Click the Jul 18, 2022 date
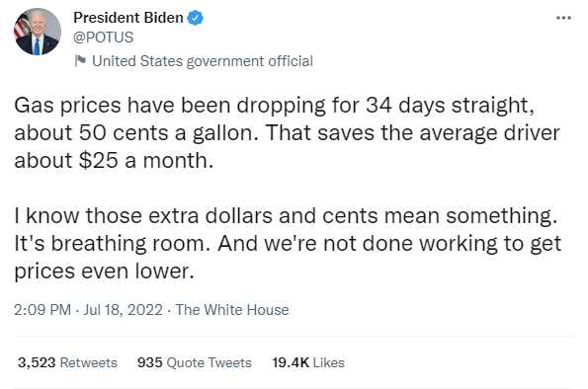 pos(123,310)
